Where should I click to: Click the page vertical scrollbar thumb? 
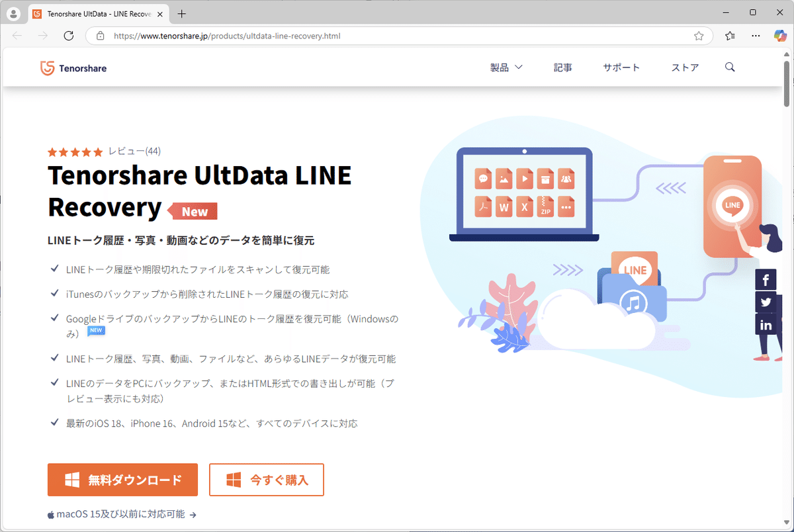787,83
